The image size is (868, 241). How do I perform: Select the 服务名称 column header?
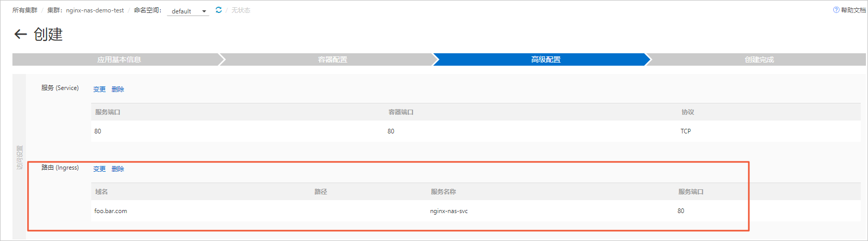pos(443,192)
